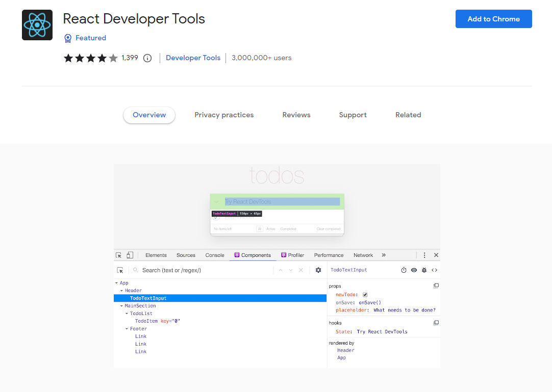Expand more DevTools tabs chevron

click(384, 255)
